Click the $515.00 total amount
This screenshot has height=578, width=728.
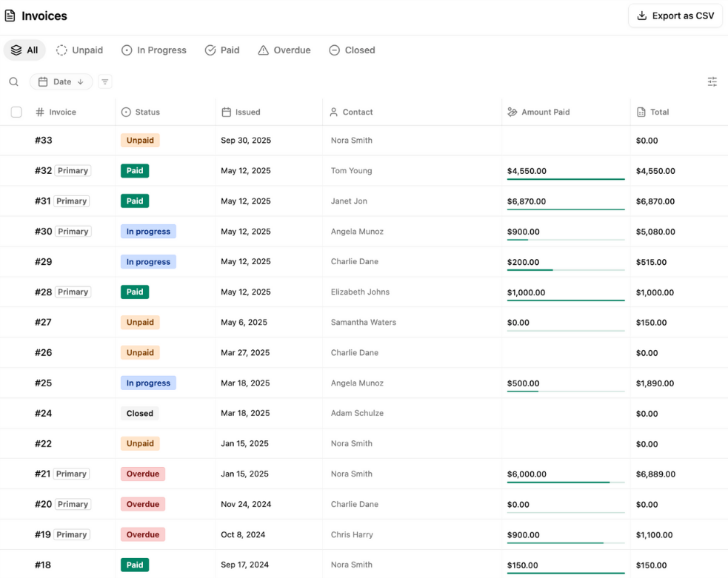(651, 262)
